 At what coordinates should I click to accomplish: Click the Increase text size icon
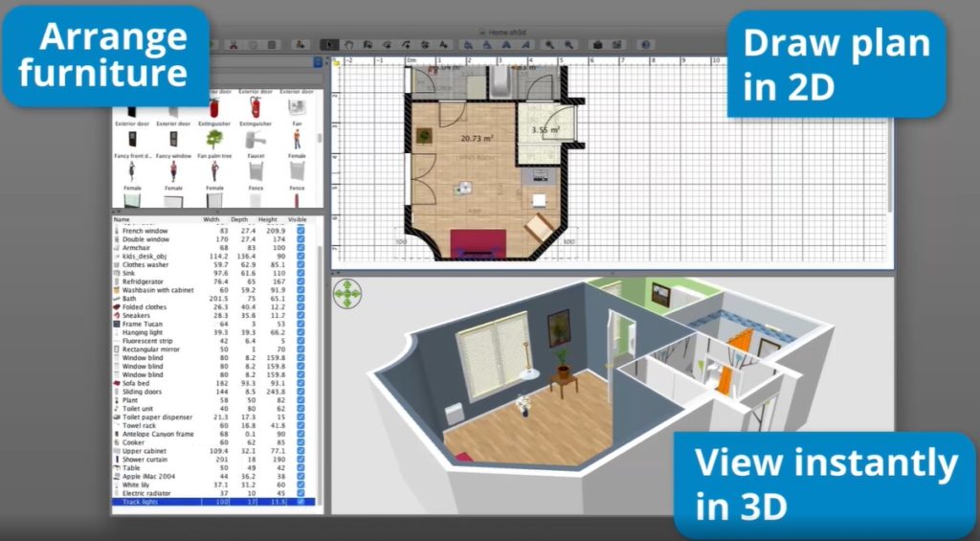click(468, 45)
